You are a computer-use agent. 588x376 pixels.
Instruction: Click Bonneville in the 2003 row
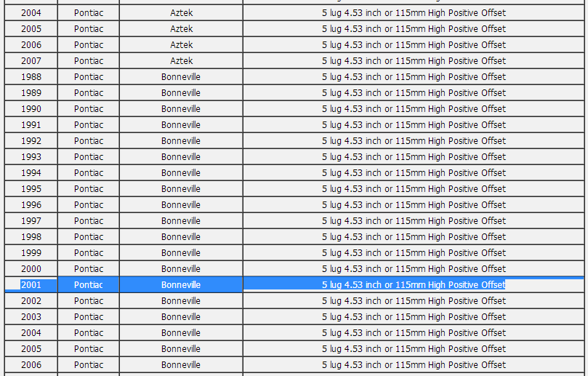pos(181,317)
